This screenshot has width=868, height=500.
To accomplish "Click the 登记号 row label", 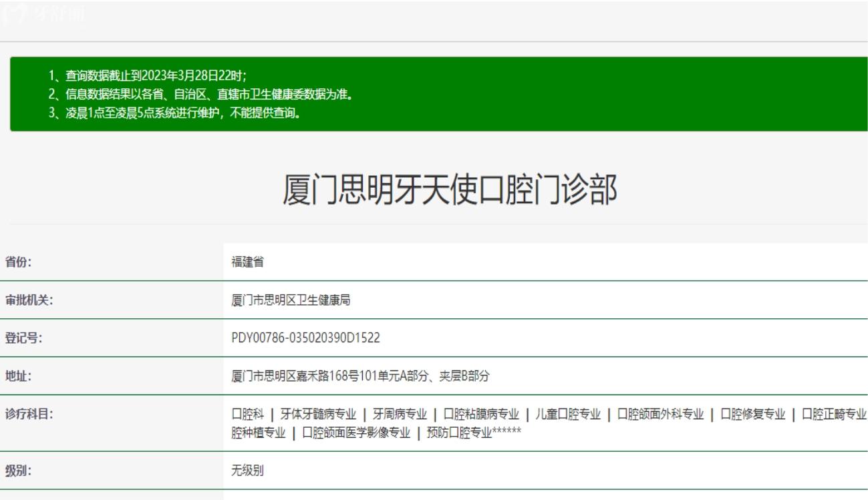I will pos(24,338).
